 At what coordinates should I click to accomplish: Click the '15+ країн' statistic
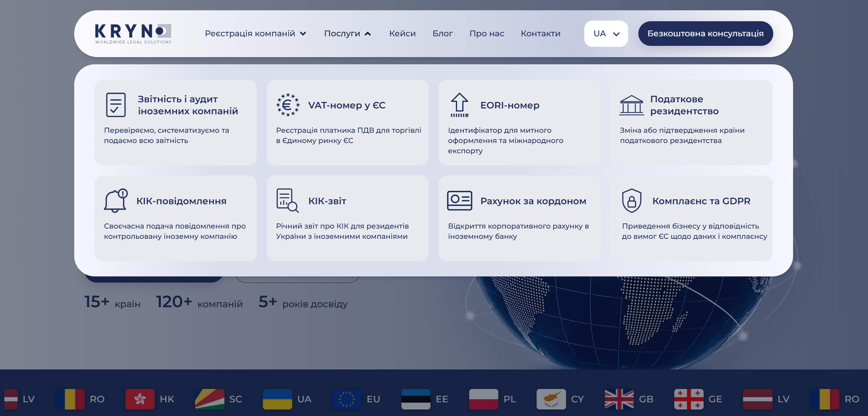coord(112,302)
